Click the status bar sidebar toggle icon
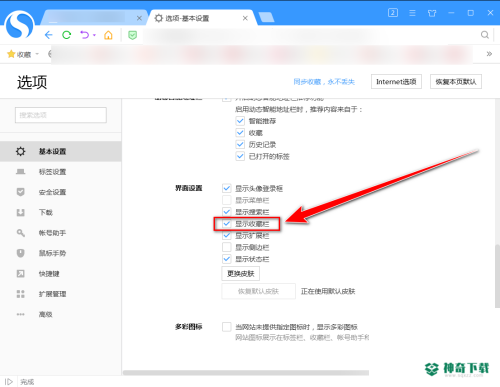The height and width of the screenshot is (387, 500). 9,381
